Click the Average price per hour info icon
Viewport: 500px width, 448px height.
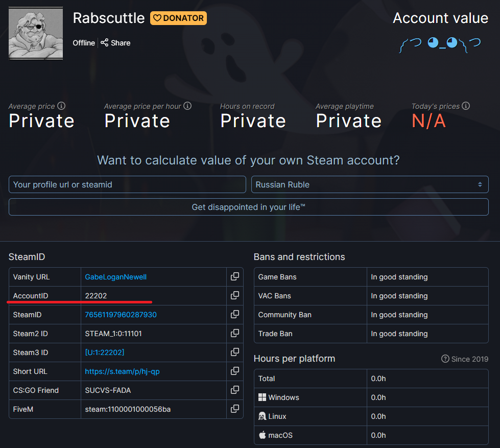click(187, 106)
